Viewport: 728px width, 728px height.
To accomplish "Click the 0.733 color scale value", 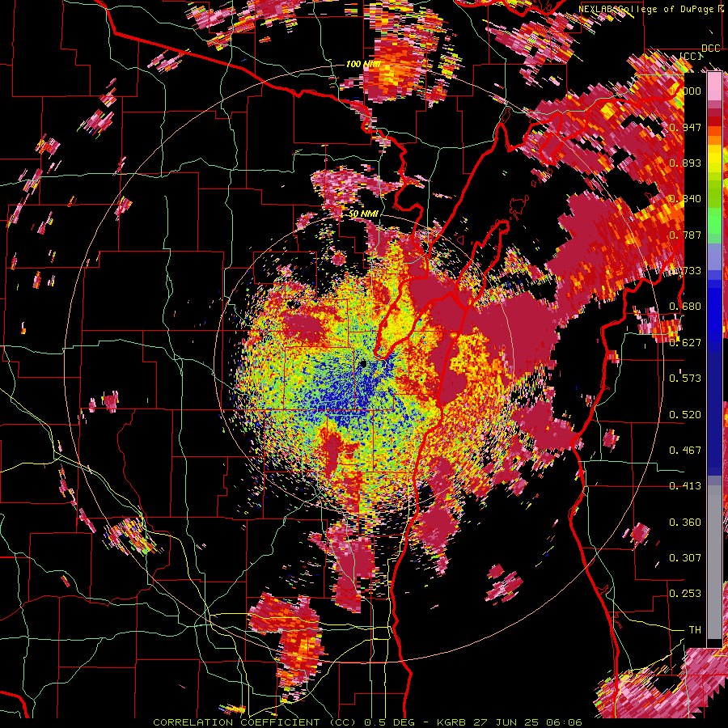I will tap(685, 270).
